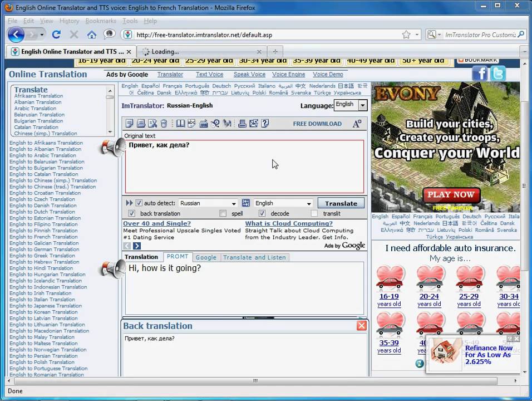This screenshot has height=401, width=532.
Task: Click Firefox reload button
Action: (x=56, y=35)
